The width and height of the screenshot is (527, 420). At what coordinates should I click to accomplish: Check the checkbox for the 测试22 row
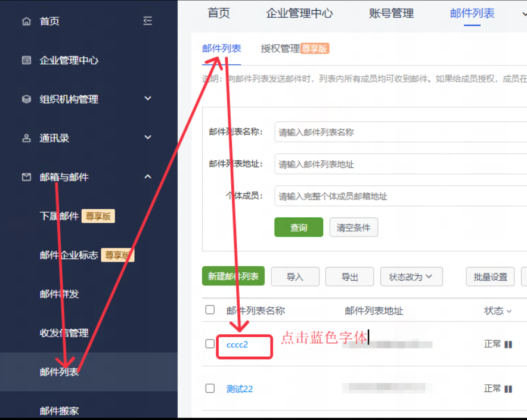[x=210, y=388]
